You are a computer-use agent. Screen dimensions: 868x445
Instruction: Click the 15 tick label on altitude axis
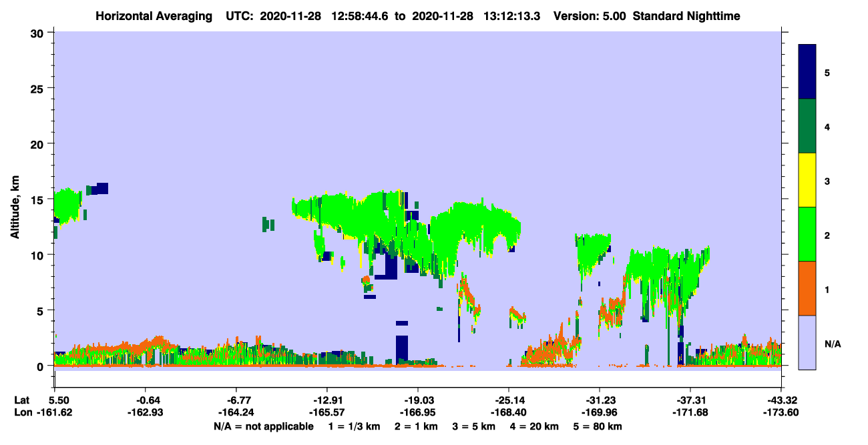pos(39,199)
